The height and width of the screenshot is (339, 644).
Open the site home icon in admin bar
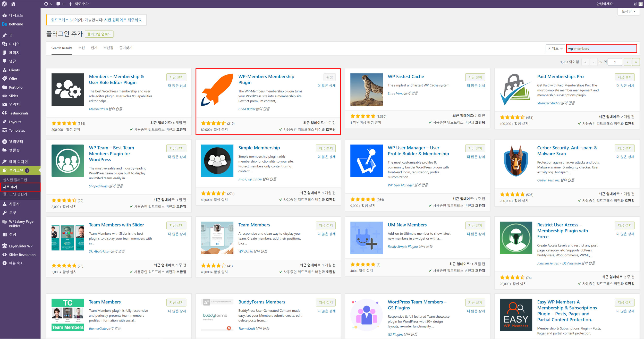13,4
